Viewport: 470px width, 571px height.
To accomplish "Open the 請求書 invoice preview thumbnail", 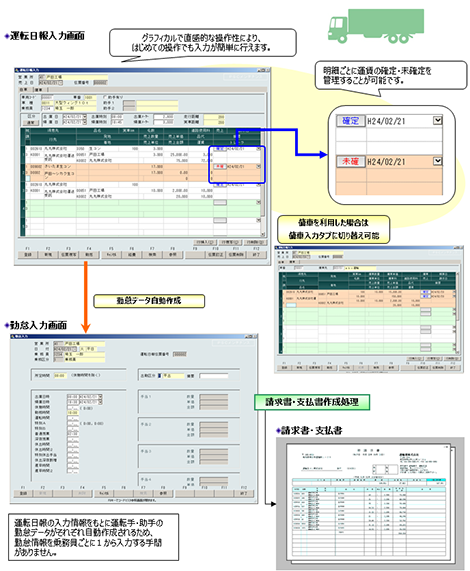I will 369,503.
